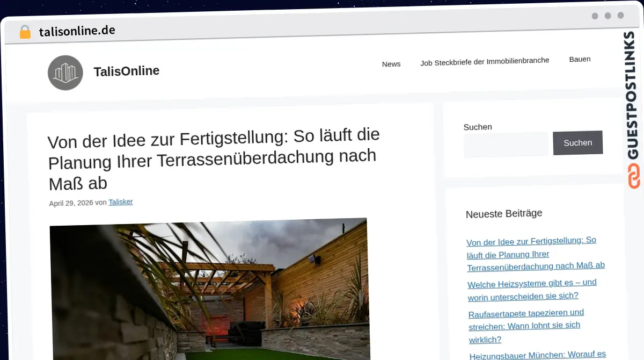Open sidebar link Von der Idee zur Fertigstellung
The image size is (644, 360).
pos(535,254)
